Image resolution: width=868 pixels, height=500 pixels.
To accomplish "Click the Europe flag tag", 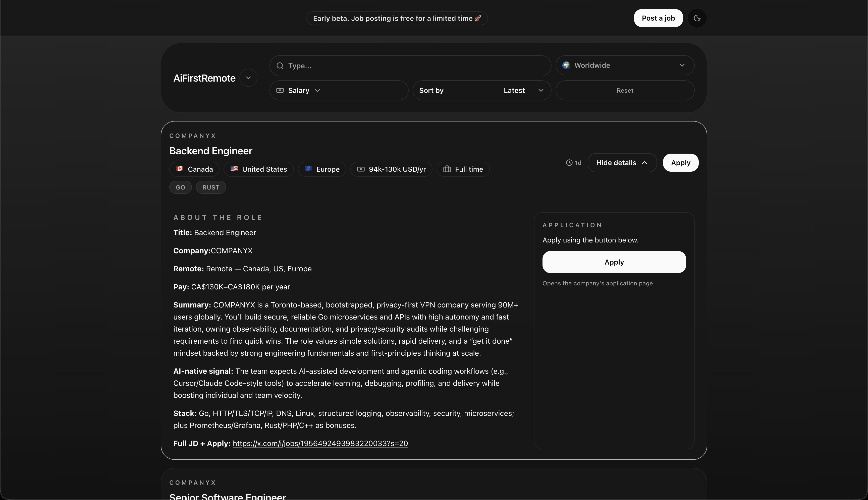I will coord(322,169).
